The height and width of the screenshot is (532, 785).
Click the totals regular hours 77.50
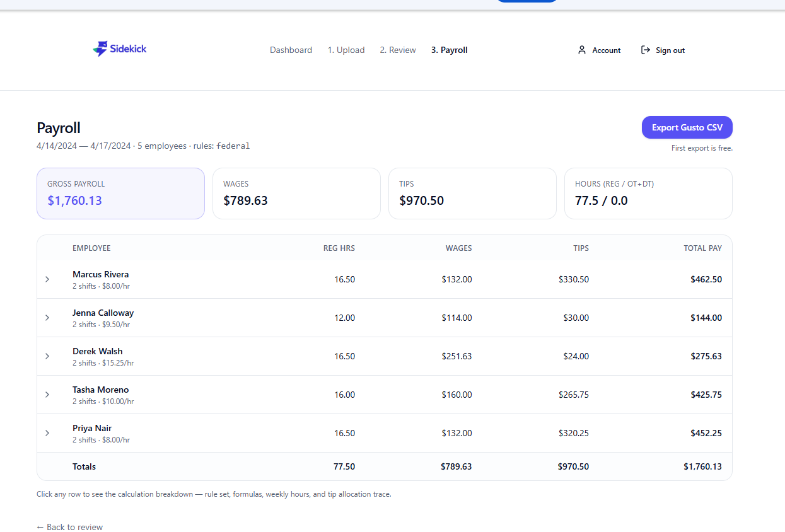[344, 466]
